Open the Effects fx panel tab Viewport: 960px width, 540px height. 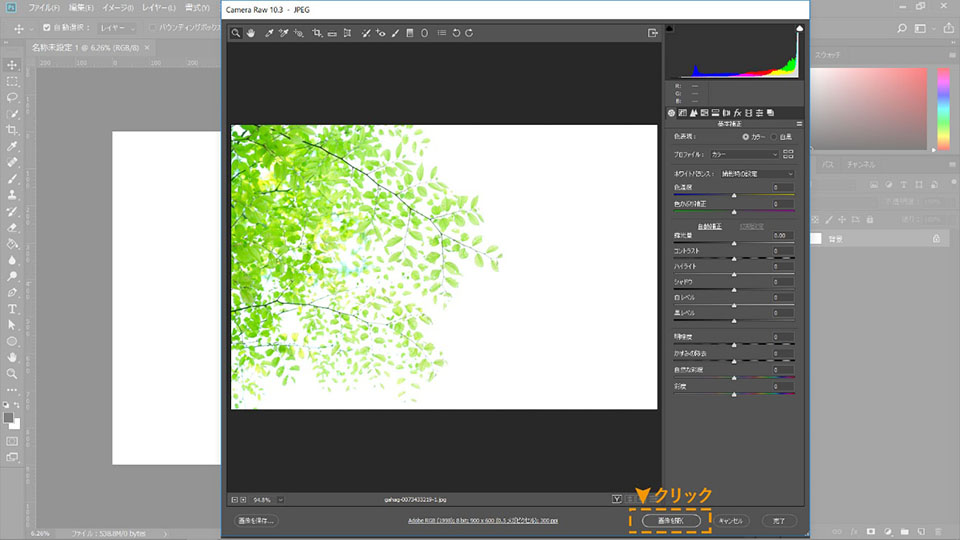pos(737,113)
